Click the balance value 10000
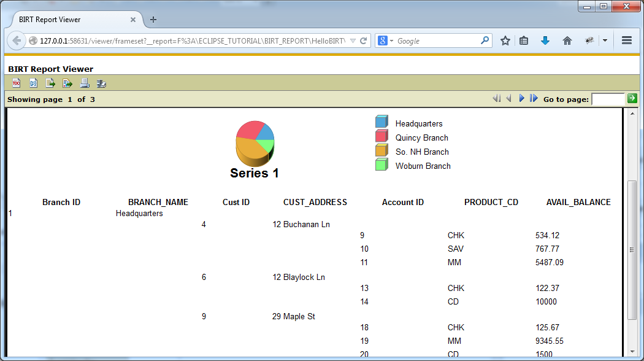Screen dimensions: 644x361 (546, 302)
